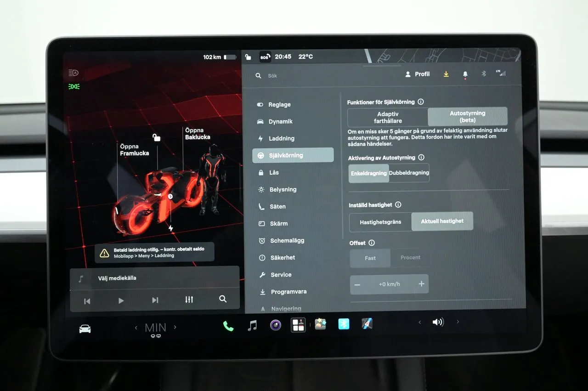Viewport: 588px width, 391px height.
Task: Toggle the auto high beam headlight icon
Action: click(x=73, y=73)
